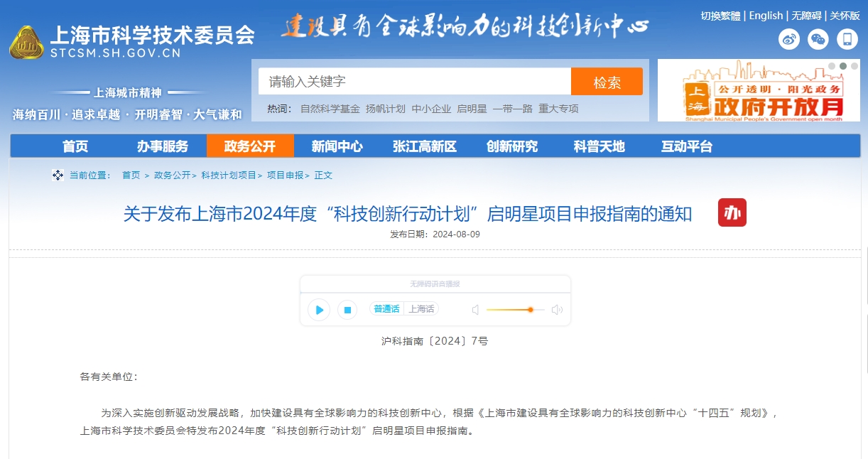Select the first banner carousel dot

click(832, 66)
